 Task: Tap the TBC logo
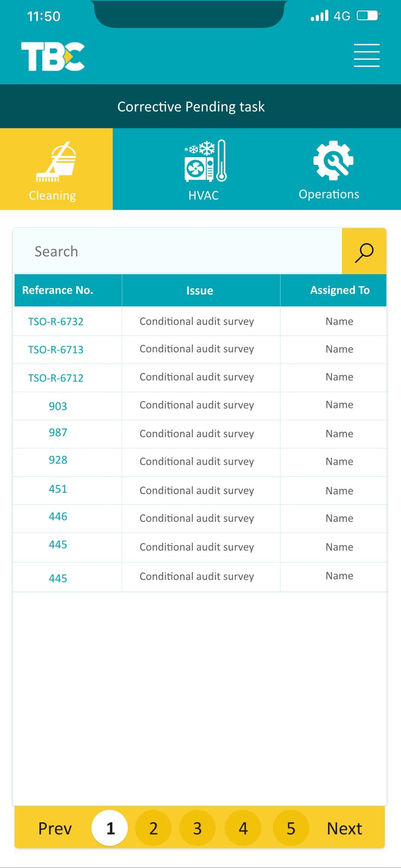tap(53, 56)
